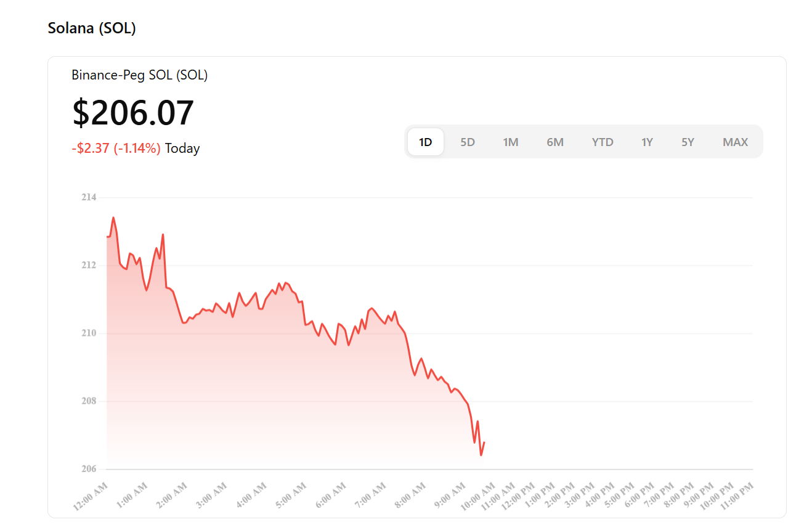Viewport: 812px width, 530px height.
Task: Click the latest data point at chart's end
Action: pos(484,442)
